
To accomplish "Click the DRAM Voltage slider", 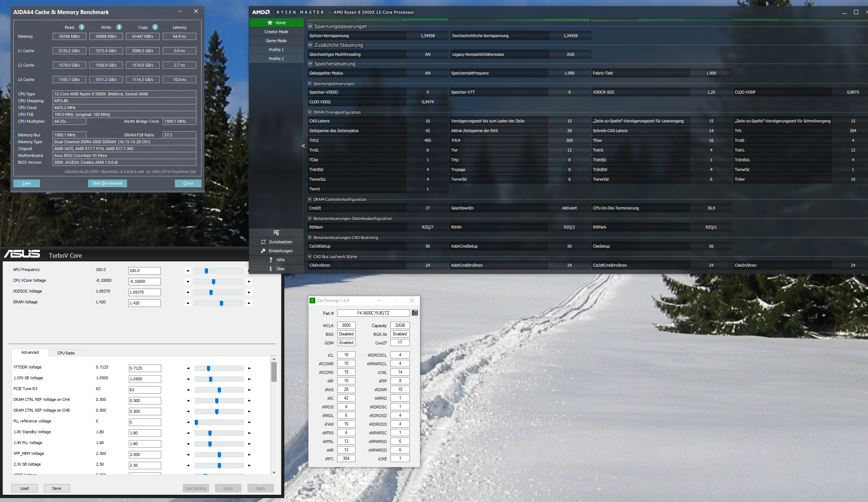I will [218, 303].
